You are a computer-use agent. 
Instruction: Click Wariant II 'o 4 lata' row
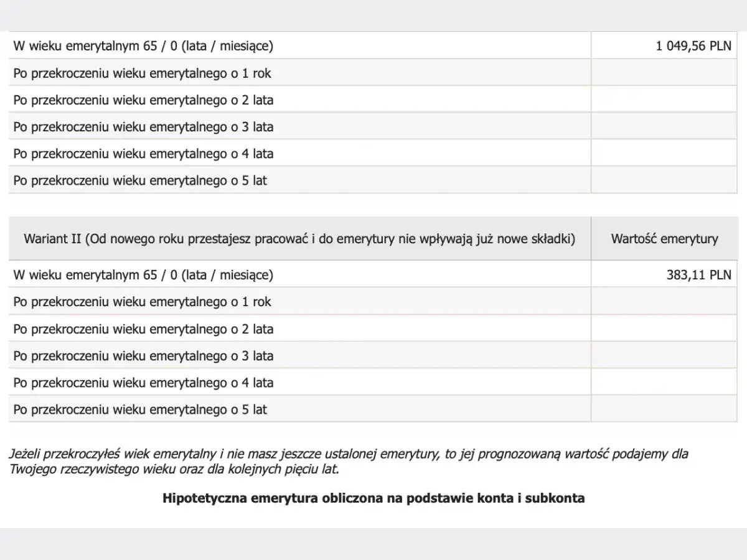(374, 382)
